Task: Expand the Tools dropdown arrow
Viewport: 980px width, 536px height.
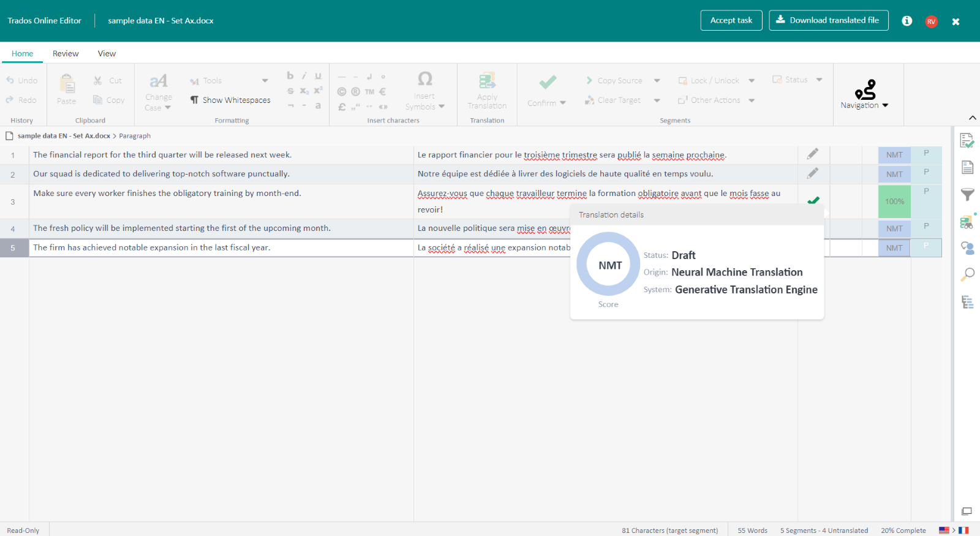Action: tap(265, 80)
